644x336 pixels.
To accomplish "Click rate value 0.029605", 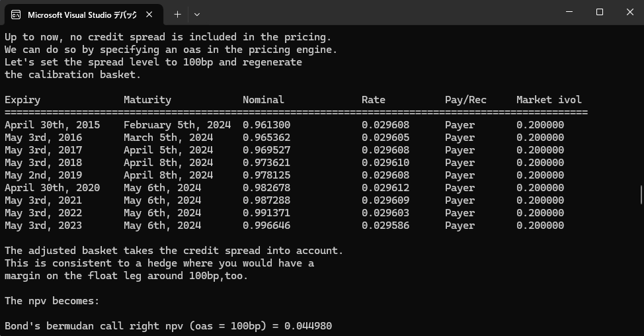I will tap(385, 138).
